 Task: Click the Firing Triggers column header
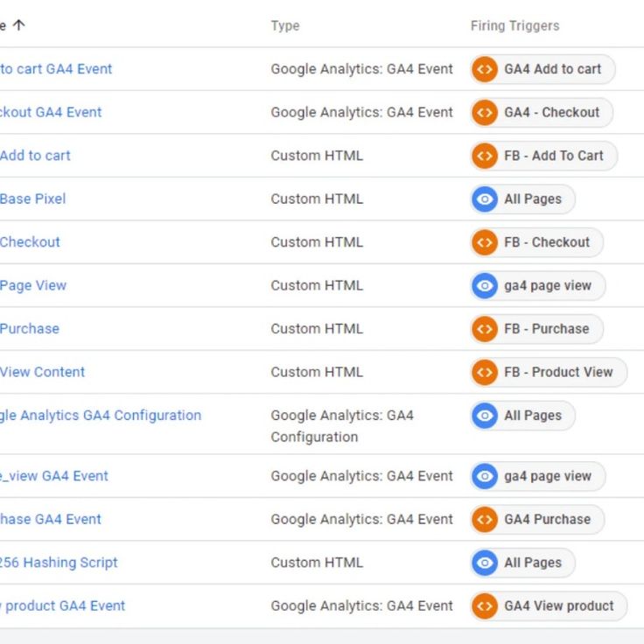point(514,26)
